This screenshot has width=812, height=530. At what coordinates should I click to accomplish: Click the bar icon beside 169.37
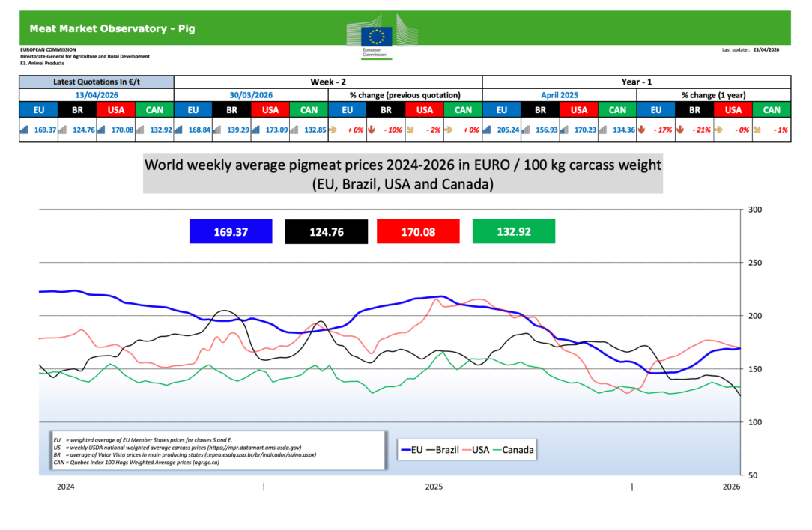pos(25,129)
